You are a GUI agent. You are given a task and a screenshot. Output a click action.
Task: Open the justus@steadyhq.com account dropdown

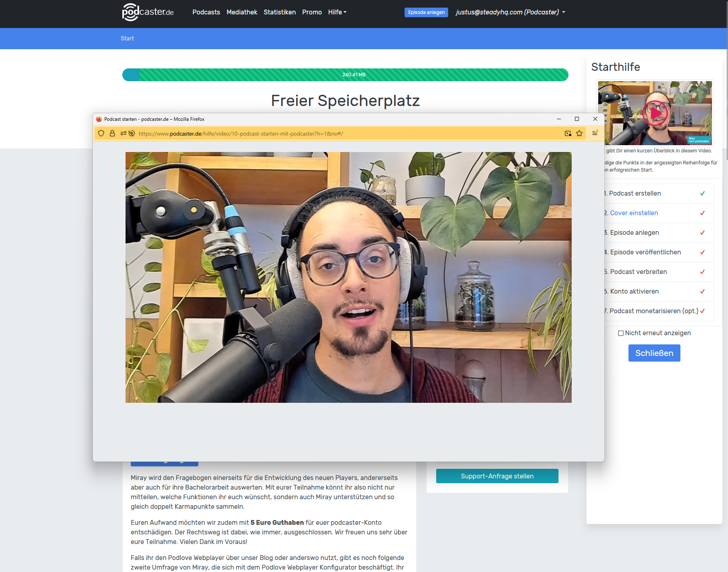pyautogui.click(x=511, y=12)
